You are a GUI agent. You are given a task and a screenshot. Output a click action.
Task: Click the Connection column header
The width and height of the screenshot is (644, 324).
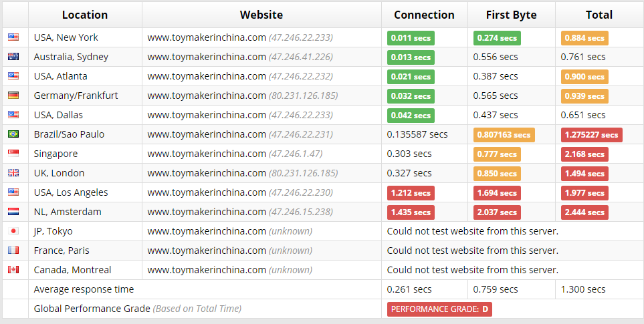coord(424,15)
